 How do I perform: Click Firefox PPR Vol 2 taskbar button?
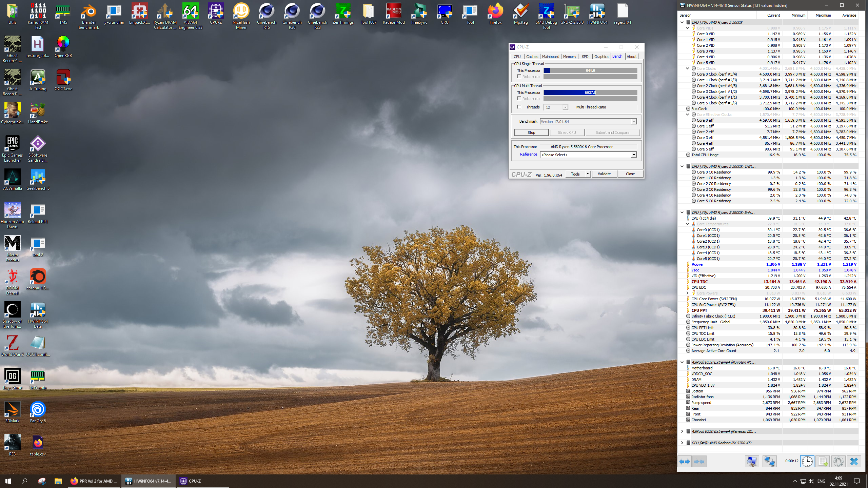click(x=94, y=481)
